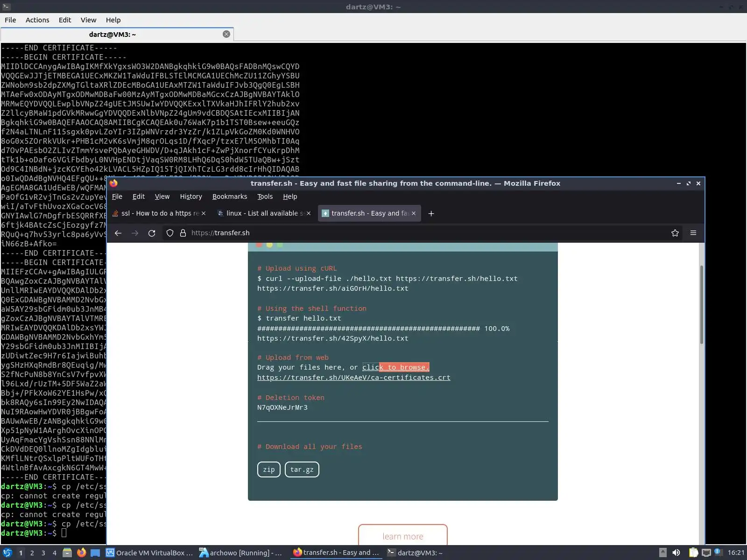This screenshot has width=747, height=560.
Task: Open the removable media tray icon
Action: tap(662, 553)
